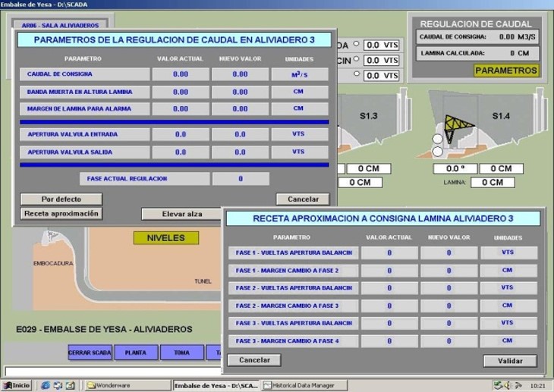This screenshot has width=554, height=392.
Task: Cancel the Receta Aproximacion dialog
Action: click(x=254, y=360)
